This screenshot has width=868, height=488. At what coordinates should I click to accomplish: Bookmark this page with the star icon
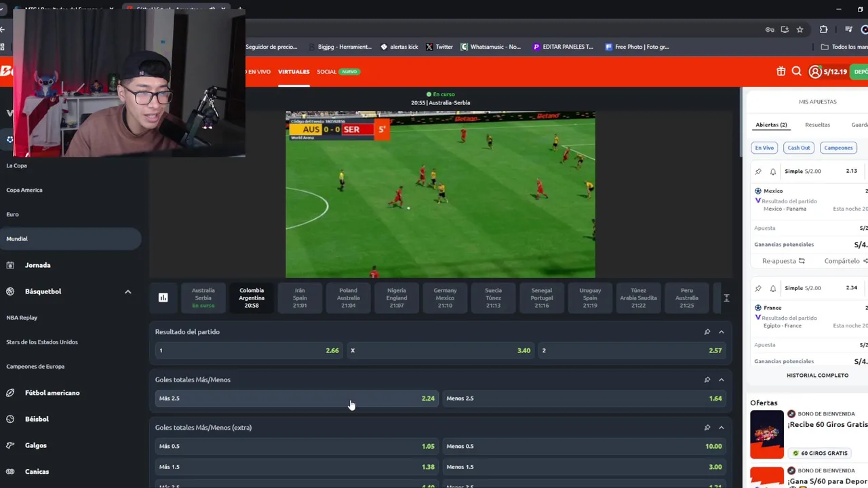click(x=800, y=29)
